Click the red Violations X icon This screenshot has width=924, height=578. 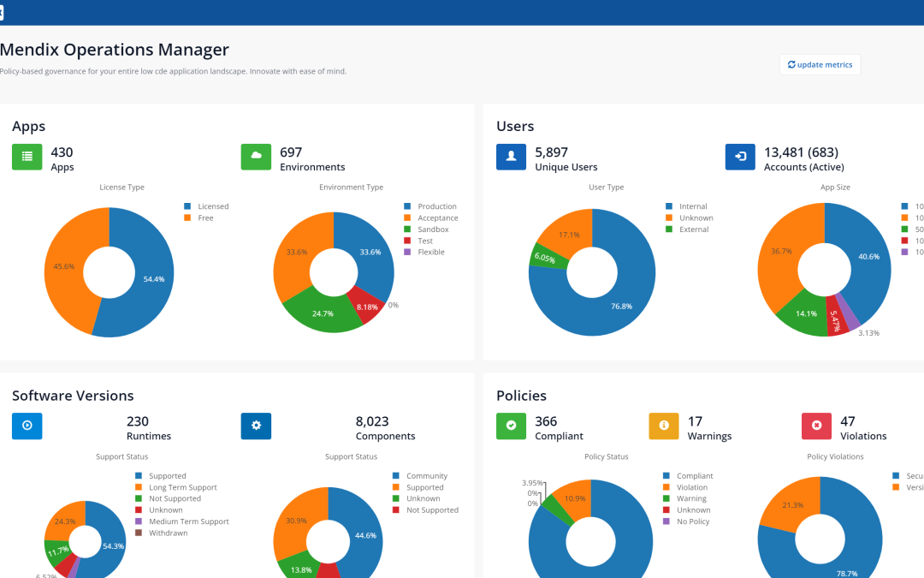(x=816, y=426)
